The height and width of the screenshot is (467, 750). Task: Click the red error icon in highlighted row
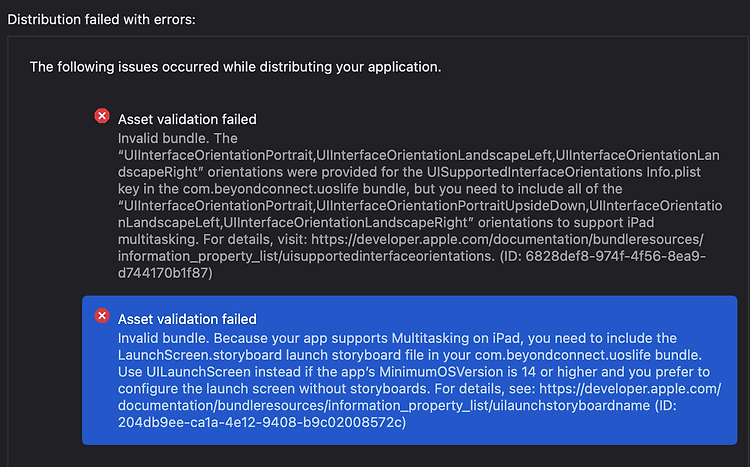click(102, 316)
